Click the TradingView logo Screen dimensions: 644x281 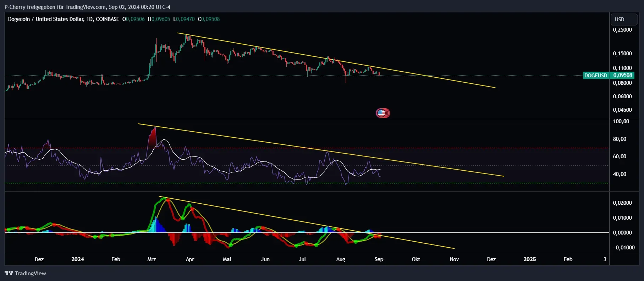(25, 273)
